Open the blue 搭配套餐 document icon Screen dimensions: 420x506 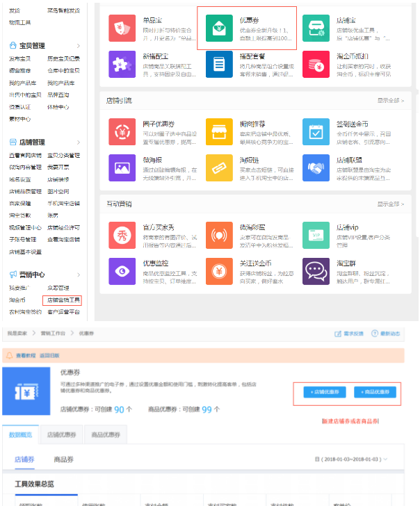[x=219, y=64]
